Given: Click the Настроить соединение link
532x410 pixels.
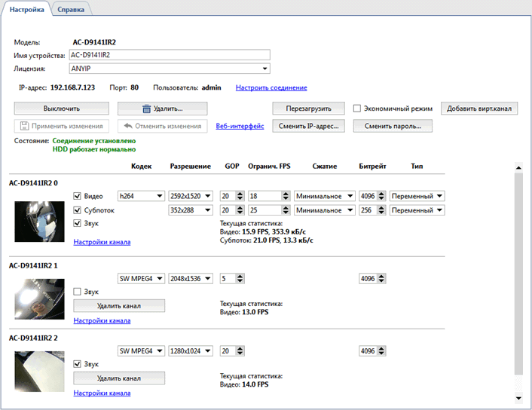Looking at the screenshot, I should pos(271,87).
